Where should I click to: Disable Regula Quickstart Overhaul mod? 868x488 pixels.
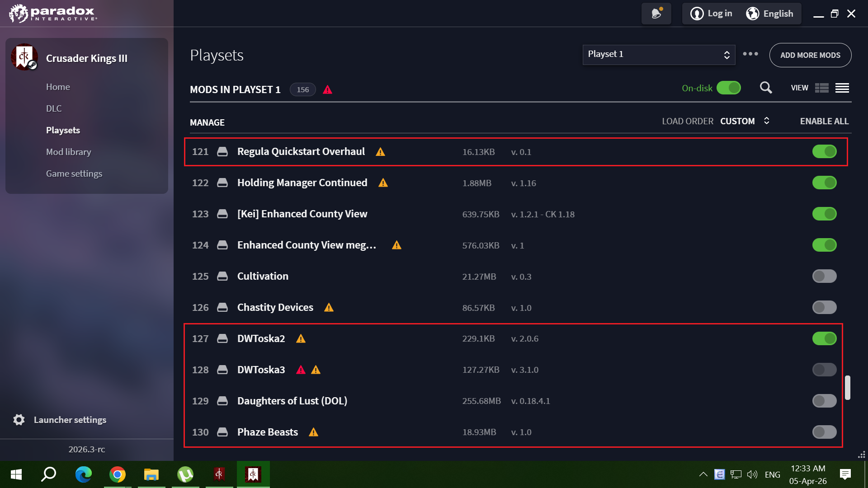[x=825, y=152]
